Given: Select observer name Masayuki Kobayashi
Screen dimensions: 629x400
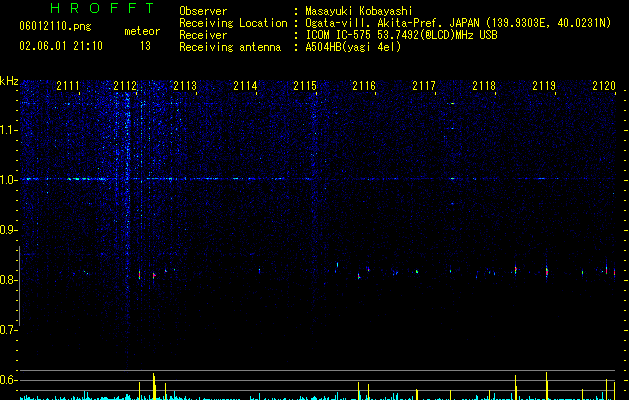Looking at the screenshot, I should [x=359, y=11].
